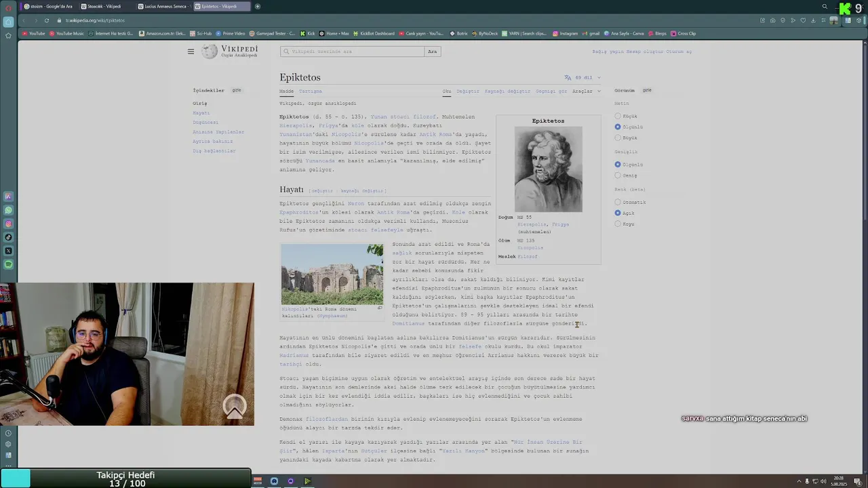Jump to Hayatı in contents sidebar
The height and width of the screenshot is (488, 868).
(x=201, y=113)
